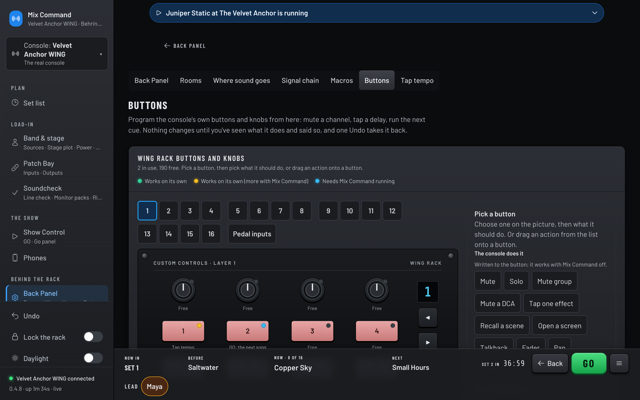Viewport: 640px width, 400px height.
Task: Click the Set list clock icon
Action: 15,103
